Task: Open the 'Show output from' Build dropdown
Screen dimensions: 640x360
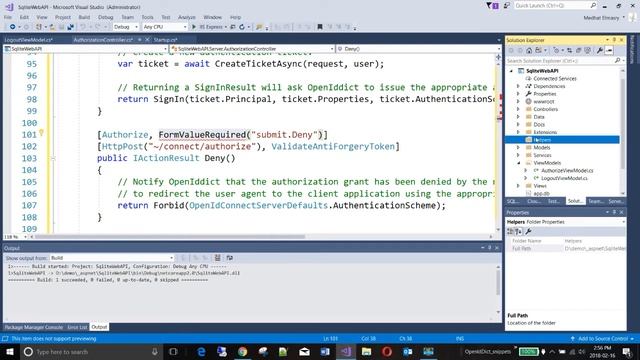Action: point(112,258)
